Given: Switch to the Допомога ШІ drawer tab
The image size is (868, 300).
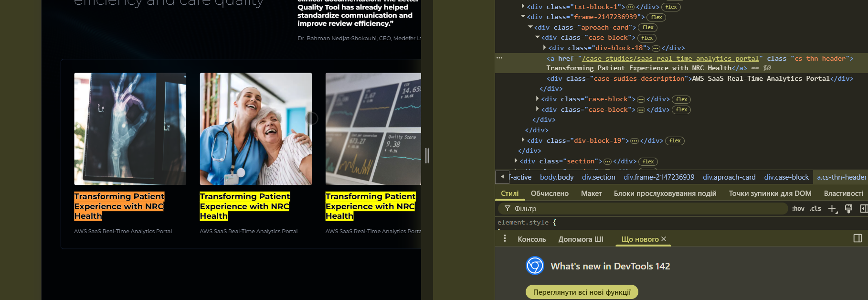Looking at the screenshot, I should [x=581, y=239].
